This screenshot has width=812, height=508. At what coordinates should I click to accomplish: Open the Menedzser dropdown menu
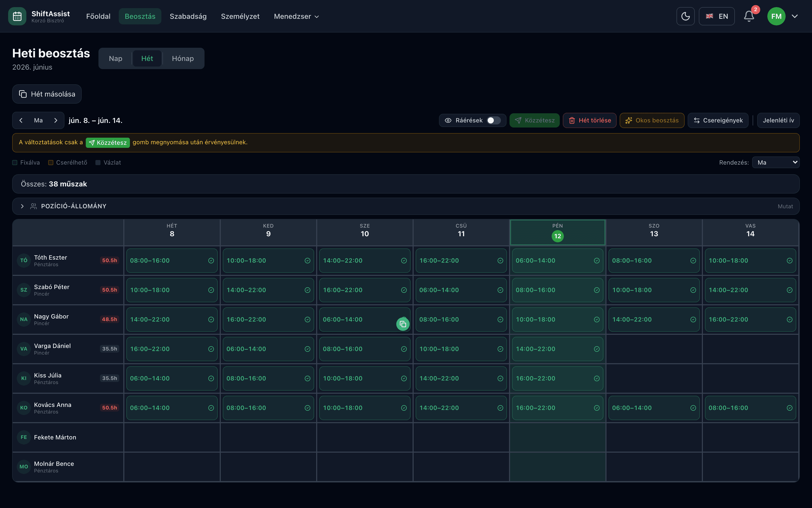(296, 16)
